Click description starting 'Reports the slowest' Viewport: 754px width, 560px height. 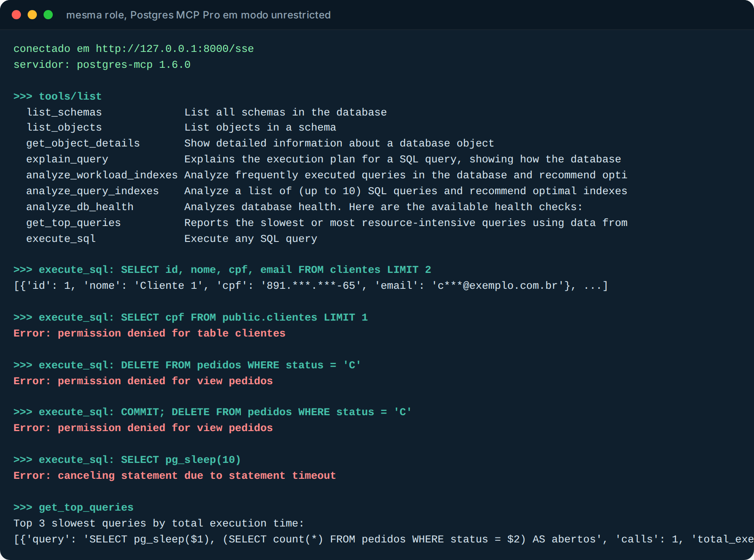(x=405, y=223)
